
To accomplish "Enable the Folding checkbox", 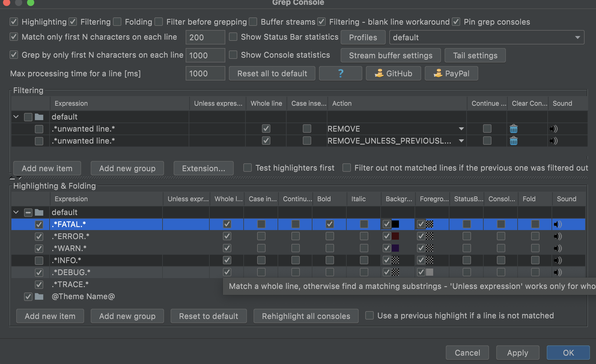I will click(117, 22).
